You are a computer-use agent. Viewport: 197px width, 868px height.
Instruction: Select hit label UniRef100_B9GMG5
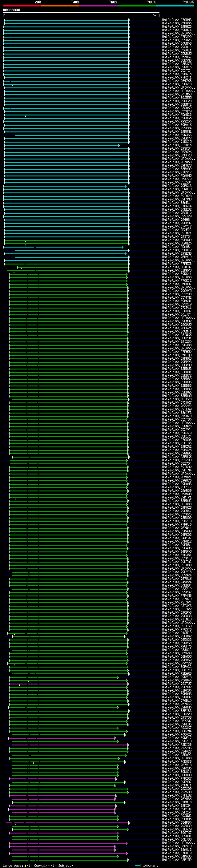point(177,118)
